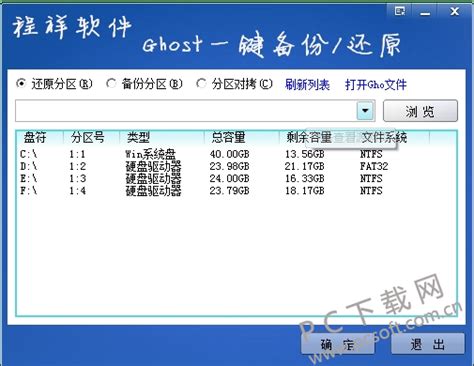474x366 pixels.
Task: Click total capacity 24.00GB
Action: pyautogui.click(x=229, y=179)
